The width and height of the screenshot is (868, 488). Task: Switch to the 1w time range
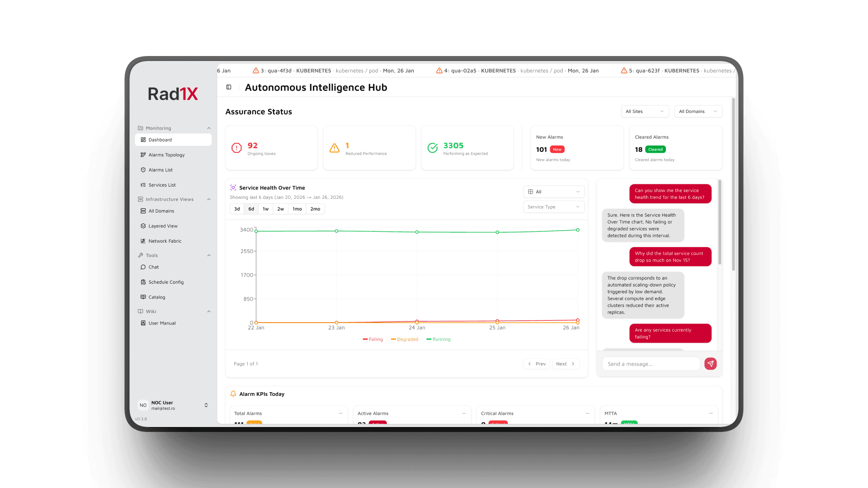click(x=266, y=209)
